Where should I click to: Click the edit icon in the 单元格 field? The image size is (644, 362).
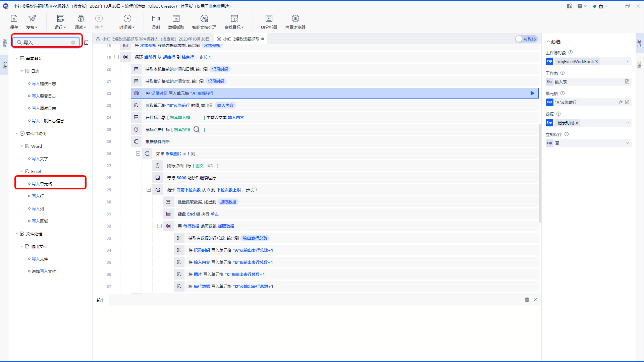[x=627, y=102]
